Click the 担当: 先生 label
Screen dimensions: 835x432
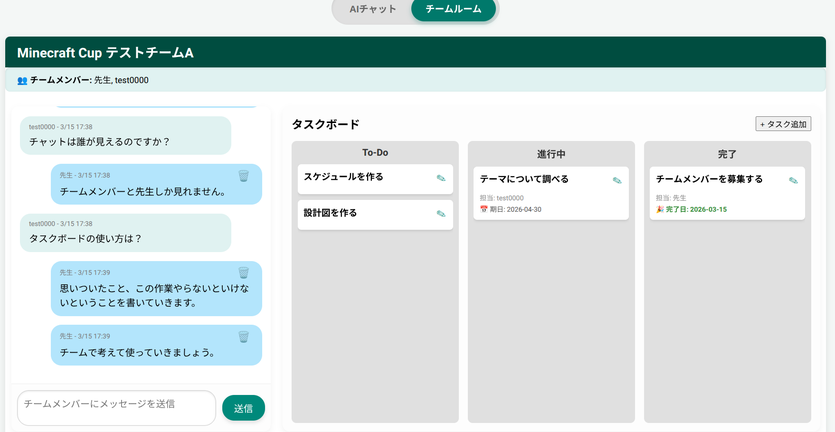[671, 198]
